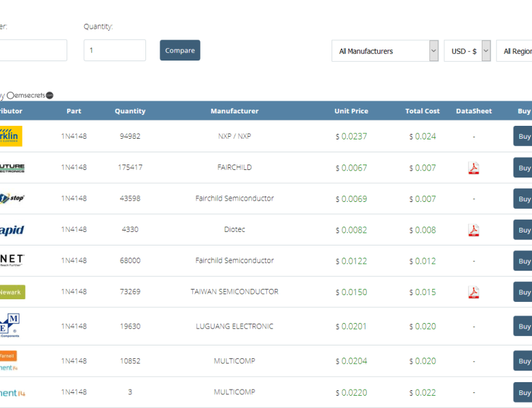Image resolution: width=532 pixels, height=408 pixels.
Task: Sort by the Unit Price column header
Action: click(351, 111)
